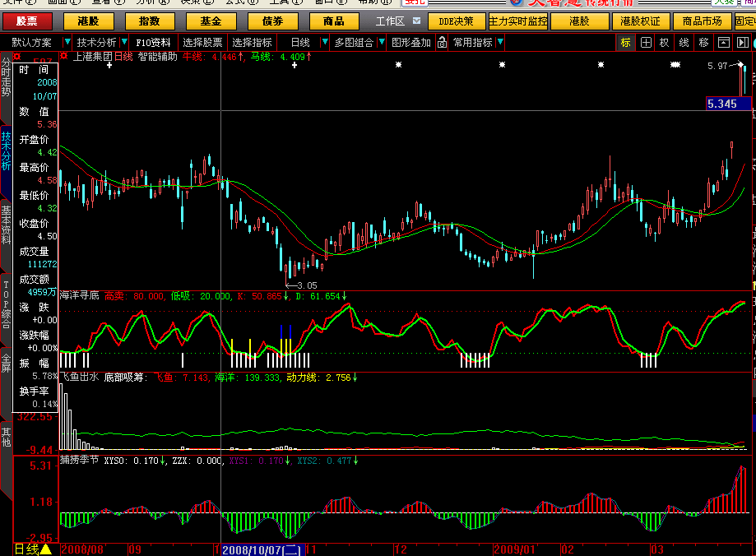Click the red 股票 button
756x556 pixels.
[x=27, y=21]
